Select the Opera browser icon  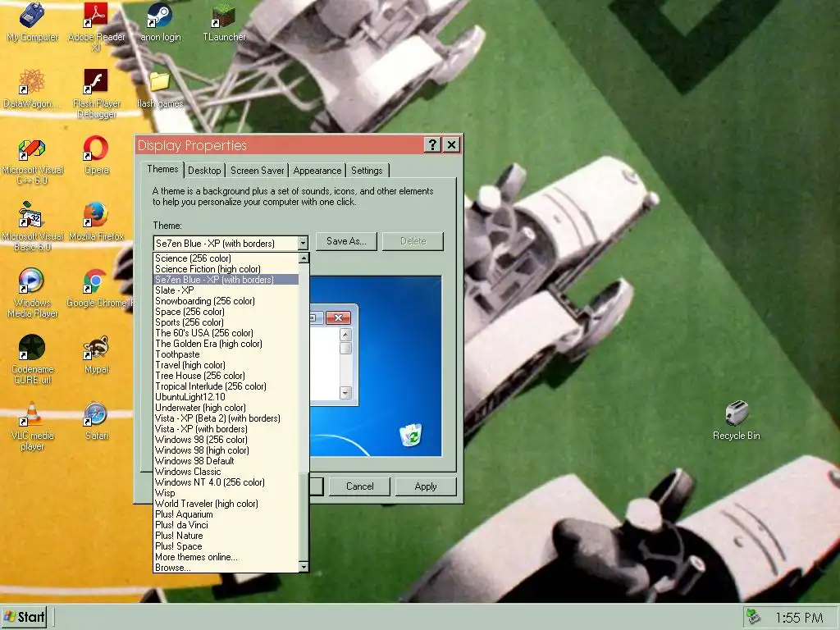[97, 155]
